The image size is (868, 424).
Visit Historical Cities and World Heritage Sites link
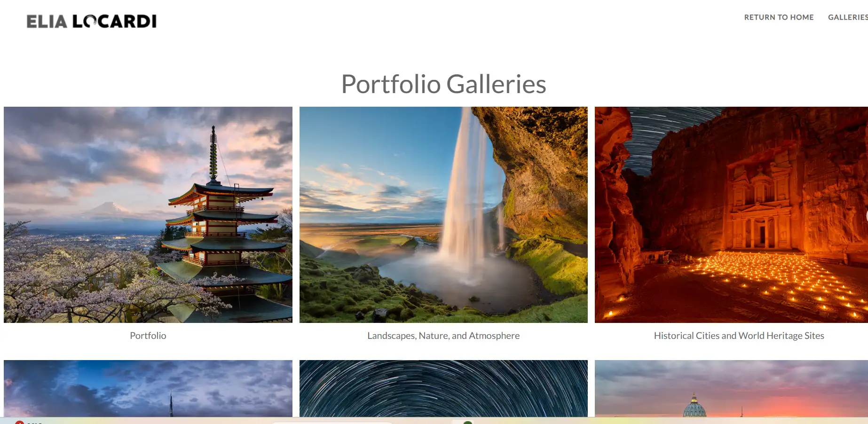(739, 336)
